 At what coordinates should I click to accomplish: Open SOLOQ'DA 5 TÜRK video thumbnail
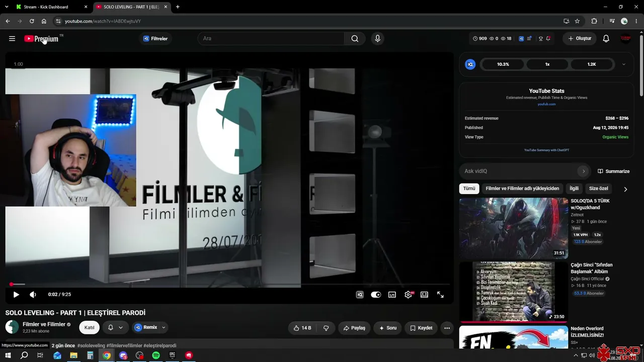point(514,228)
